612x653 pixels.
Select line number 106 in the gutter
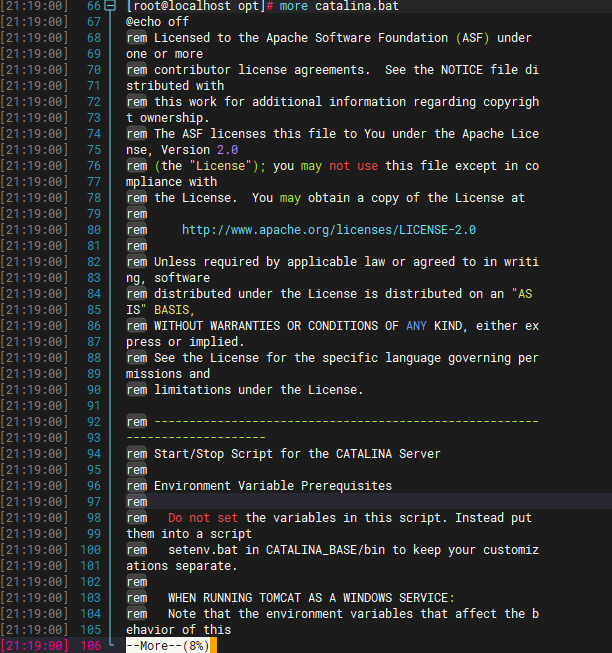pyautogui.click(x=91, y=646)
